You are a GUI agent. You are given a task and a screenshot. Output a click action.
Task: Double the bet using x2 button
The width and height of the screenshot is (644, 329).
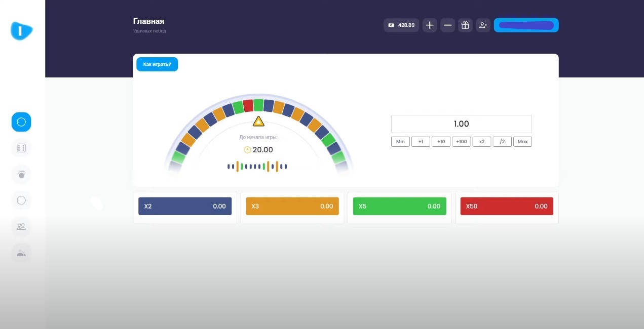click(x=482, y=142)
